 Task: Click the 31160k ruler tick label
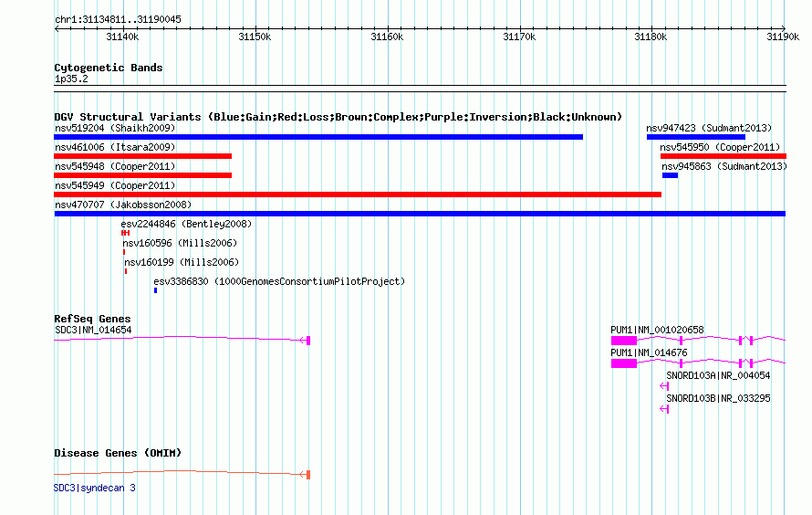(x=387, y=37)
